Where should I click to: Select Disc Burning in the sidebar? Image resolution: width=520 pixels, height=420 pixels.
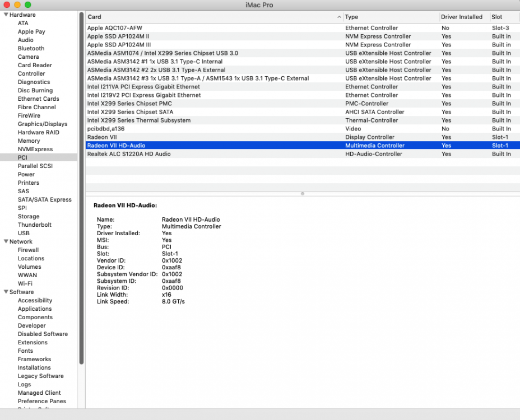pyautogui.click(x=35, y=90)
